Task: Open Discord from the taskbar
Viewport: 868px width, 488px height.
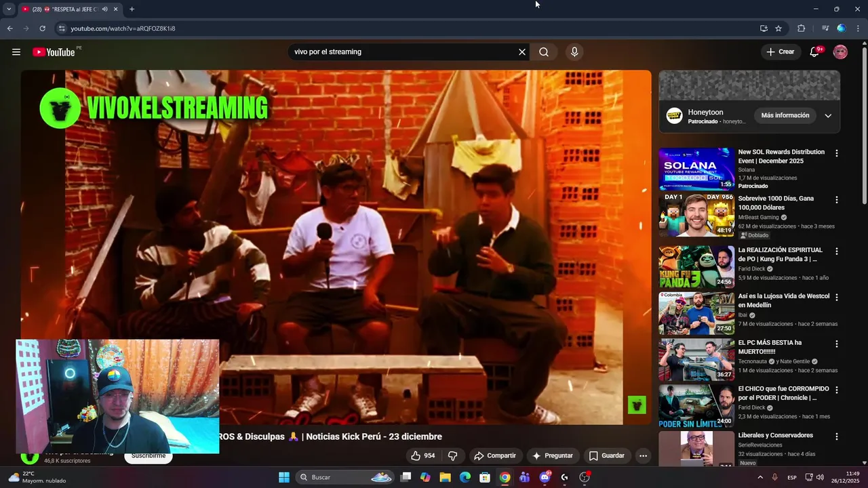Action: pyautogui.click(x=545, y=477)
